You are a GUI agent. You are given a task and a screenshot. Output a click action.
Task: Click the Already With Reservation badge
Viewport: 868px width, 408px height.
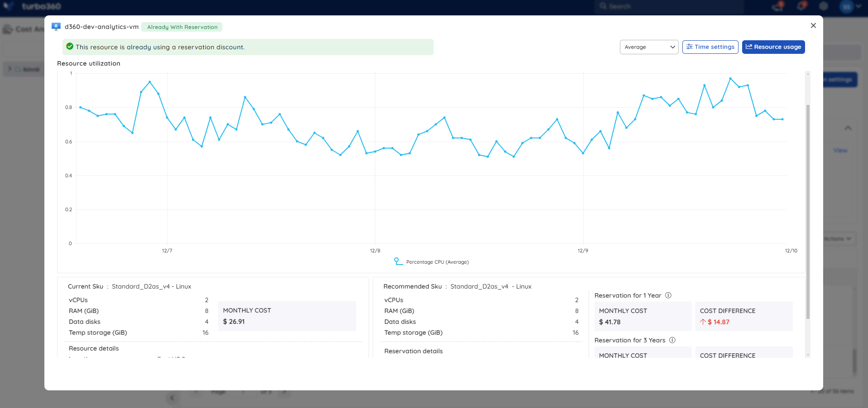click(x=182, y=27)
